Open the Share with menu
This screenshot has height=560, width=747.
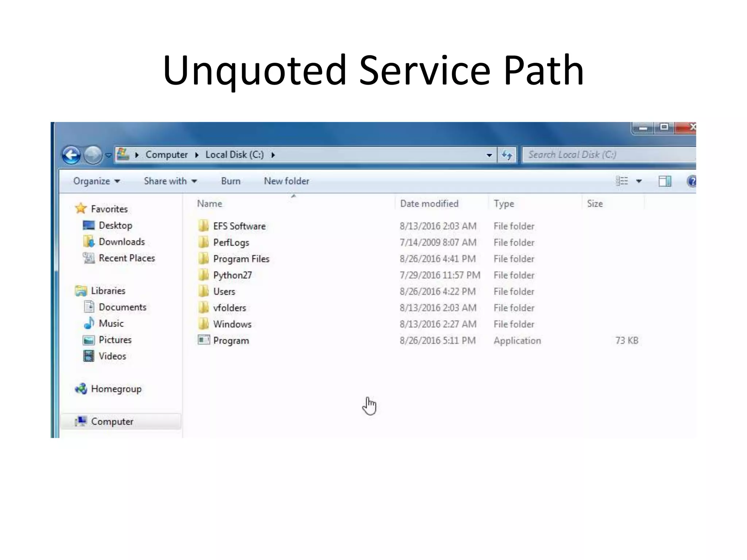pyautogui.click(x=170, y=181)
